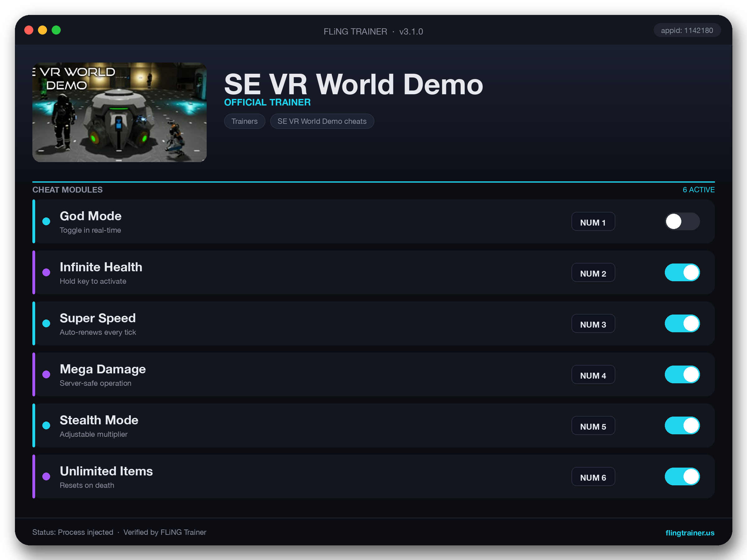Click the SE VR World Demo heading

click(354, 84)
